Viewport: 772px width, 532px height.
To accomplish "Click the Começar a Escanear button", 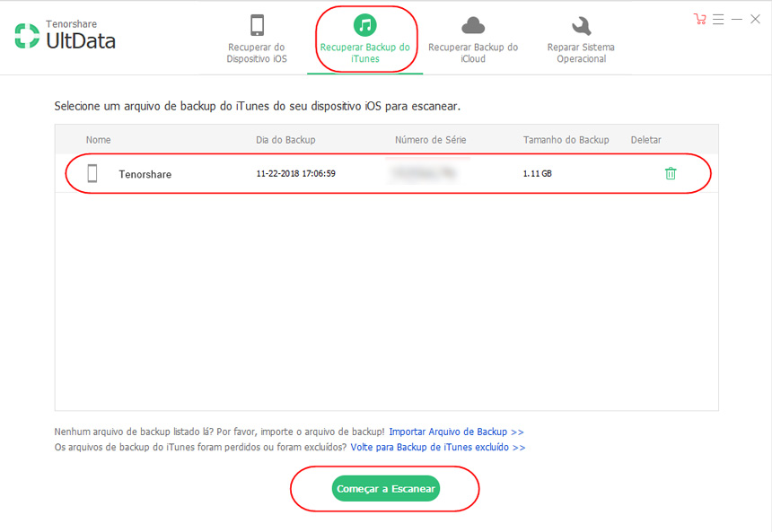I will pyautogui.click(x=385, y=489).
